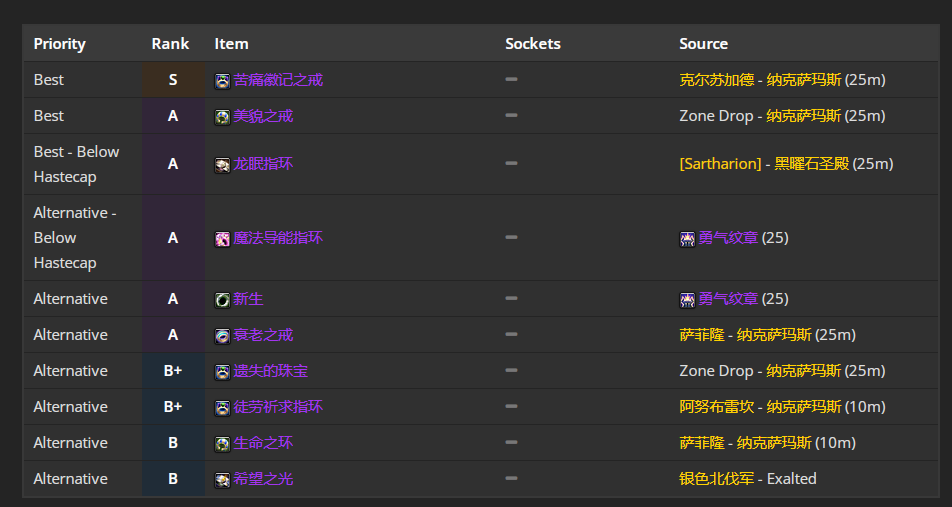Open the 生命之环 item link
Viewport: 952px width, 507px height.
click(263, 443)
